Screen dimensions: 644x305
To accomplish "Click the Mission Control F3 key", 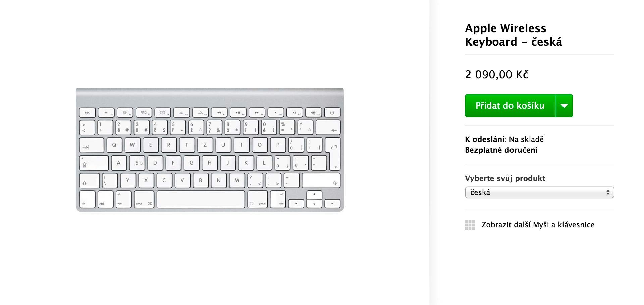I will 144,113.
